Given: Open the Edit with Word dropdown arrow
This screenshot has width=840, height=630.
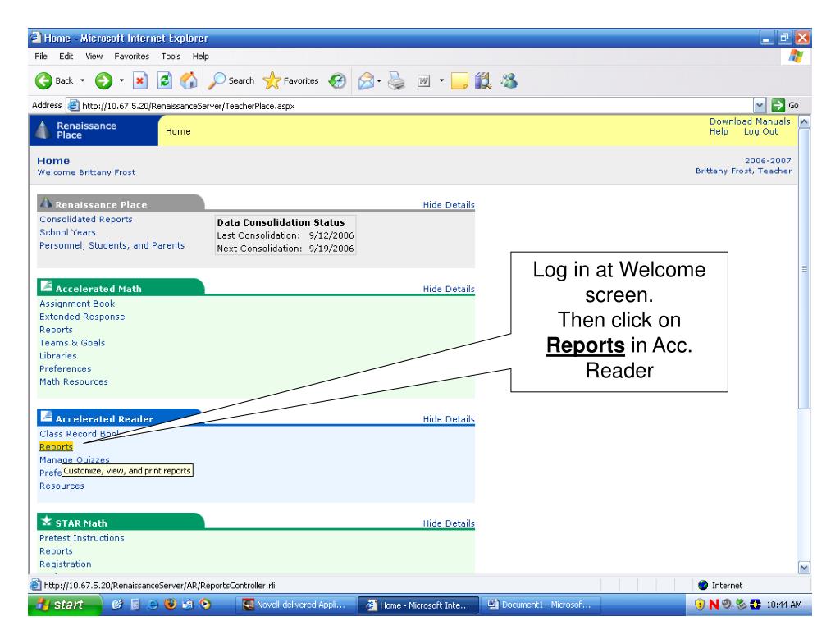Looking at the screenshot, I should click(441, 81).
